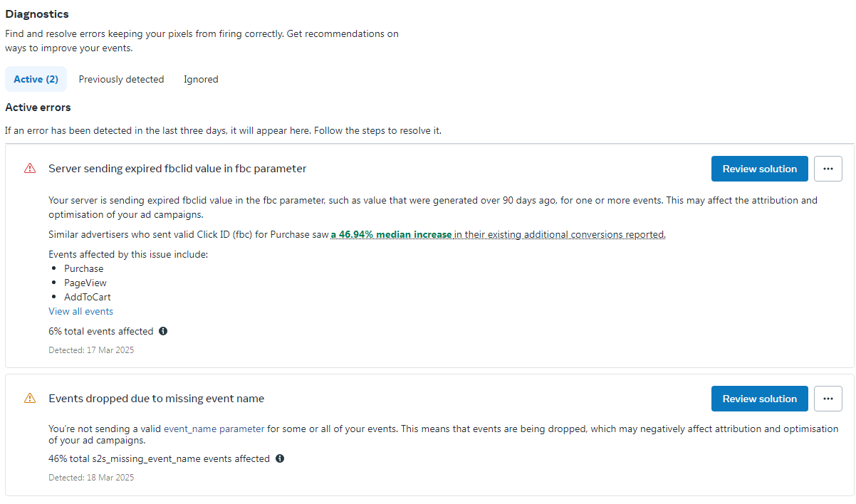Switch to the Previously detected tab
The width and height of the screenshot is (856, 504).
121,79
